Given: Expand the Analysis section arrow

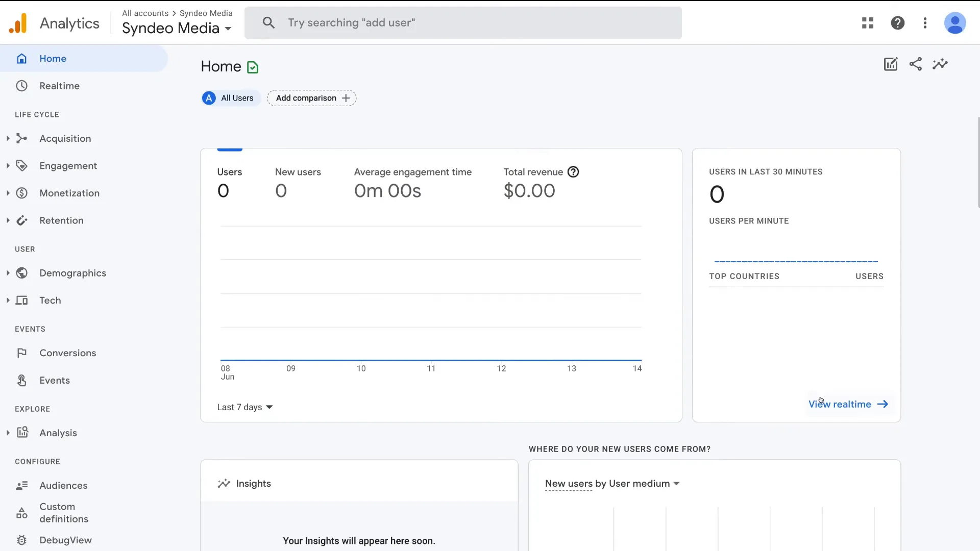Looking at the screenshot, I should click(x=8, y=433).
